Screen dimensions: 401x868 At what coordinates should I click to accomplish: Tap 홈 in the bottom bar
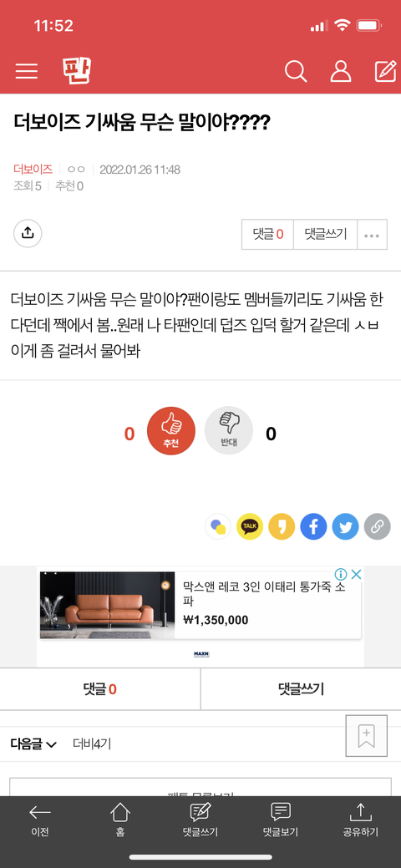coord(120,820)
